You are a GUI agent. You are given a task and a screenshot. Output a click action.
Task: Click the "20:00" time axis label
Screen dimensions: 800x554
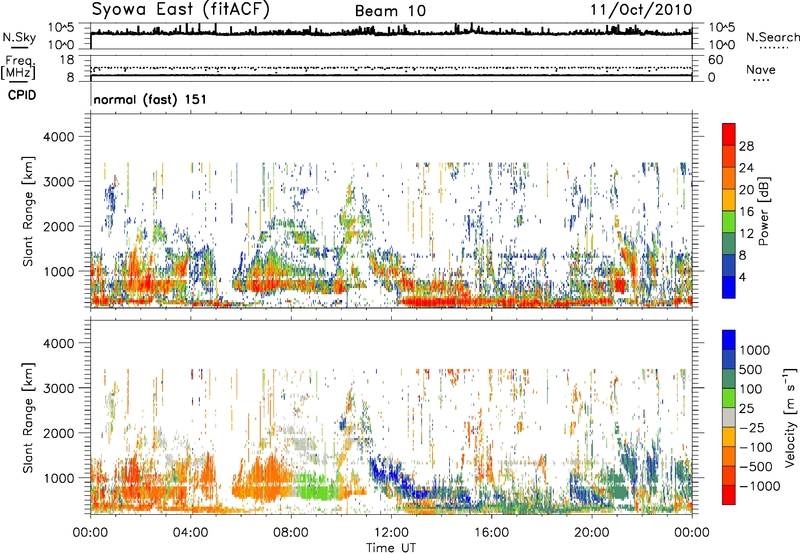(592, 533)
